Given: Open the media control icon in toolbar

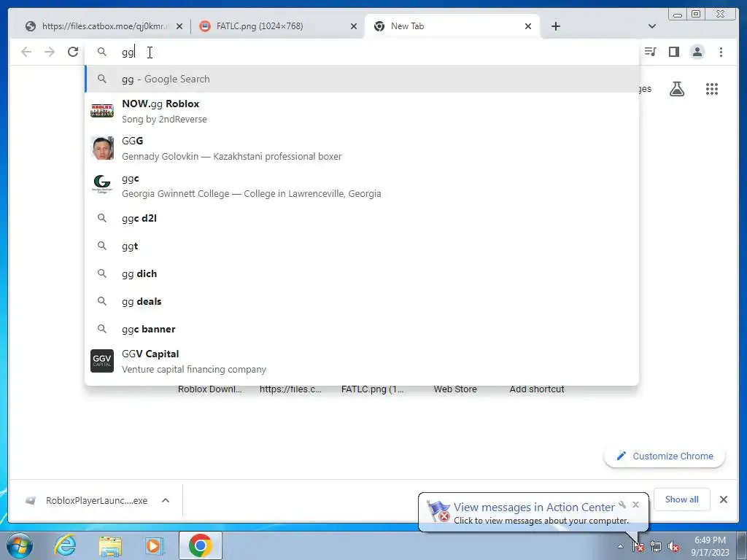Looking at the screenshot, I should coord(650,52).
